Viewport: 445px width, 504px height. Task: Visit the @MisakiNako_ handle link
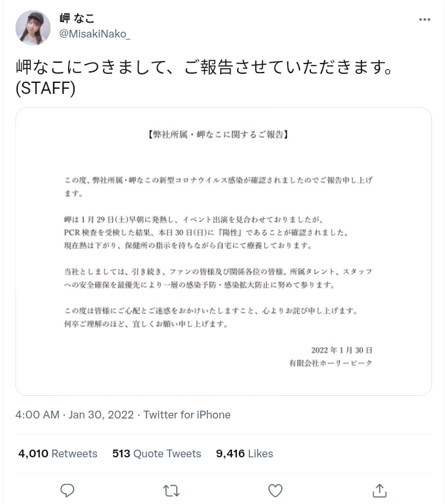95,34
